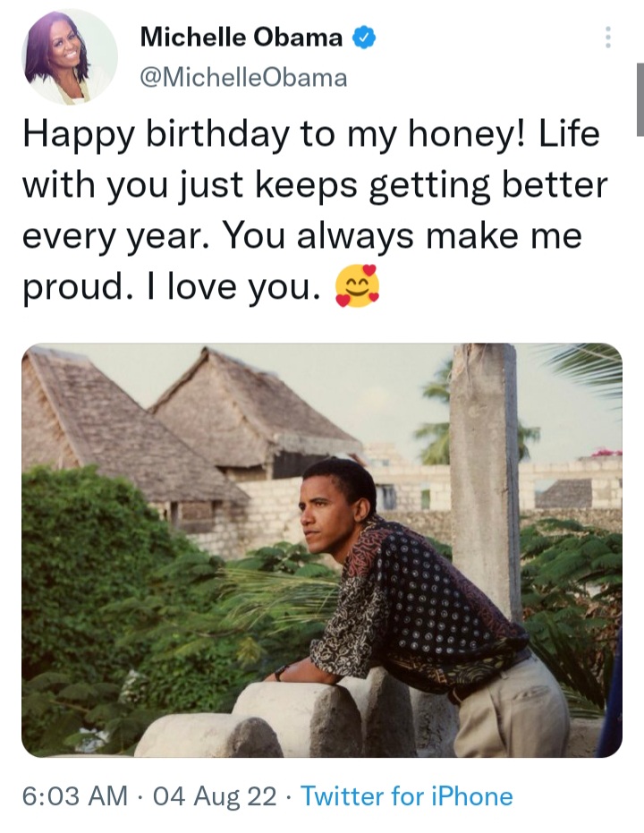Screen dimensions: 644x833
Task: Click the 'with you just keeps getting better' line
Action: coord(314,186)
